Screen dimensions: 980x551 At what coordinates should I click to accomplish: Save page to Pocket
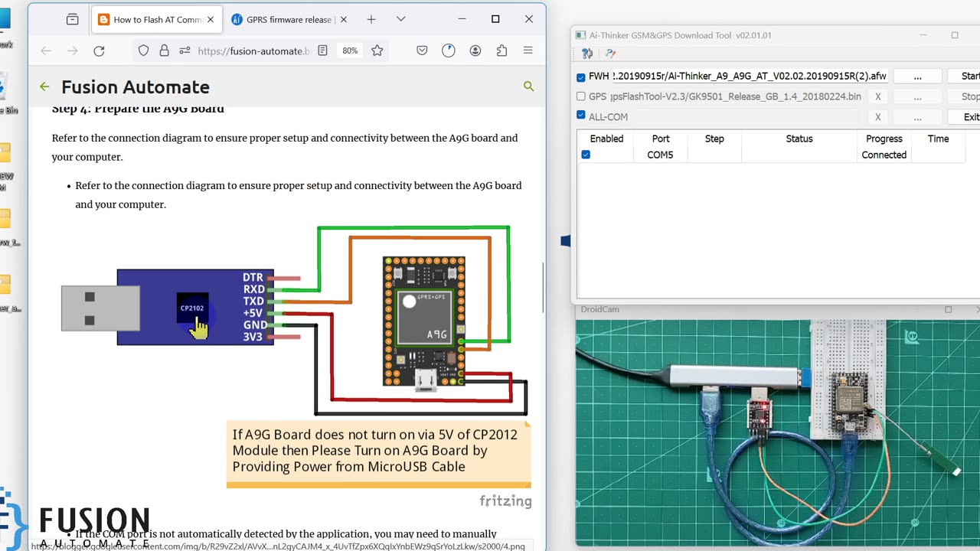coord(422,51)
